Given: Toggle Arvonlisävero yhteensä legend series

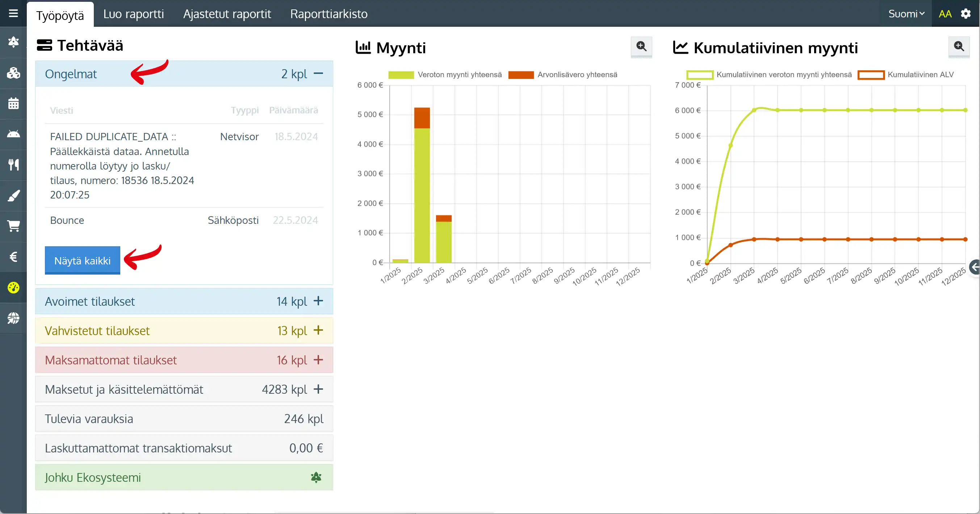Looking at the screenshot, I should tap(563, 75).
